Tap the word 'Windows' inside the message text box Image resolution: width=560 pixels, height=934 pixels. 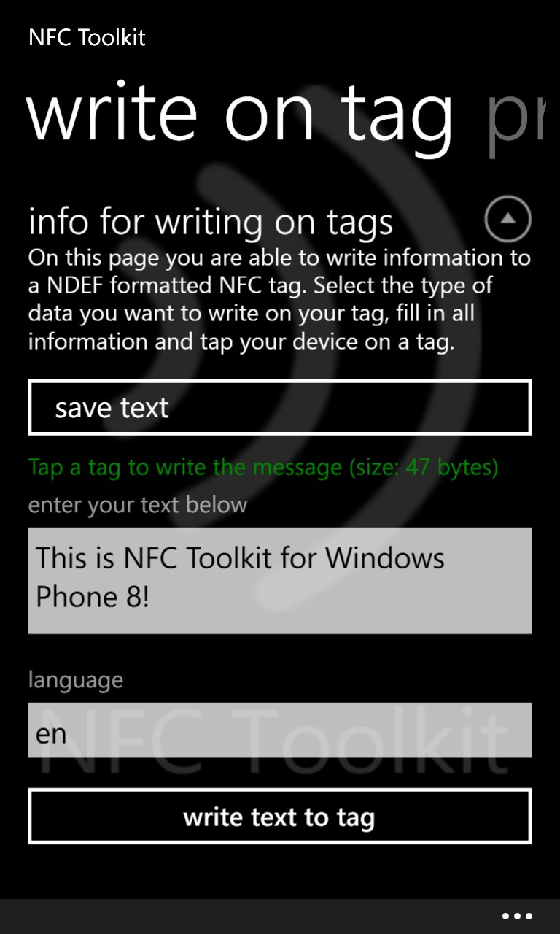385,558
